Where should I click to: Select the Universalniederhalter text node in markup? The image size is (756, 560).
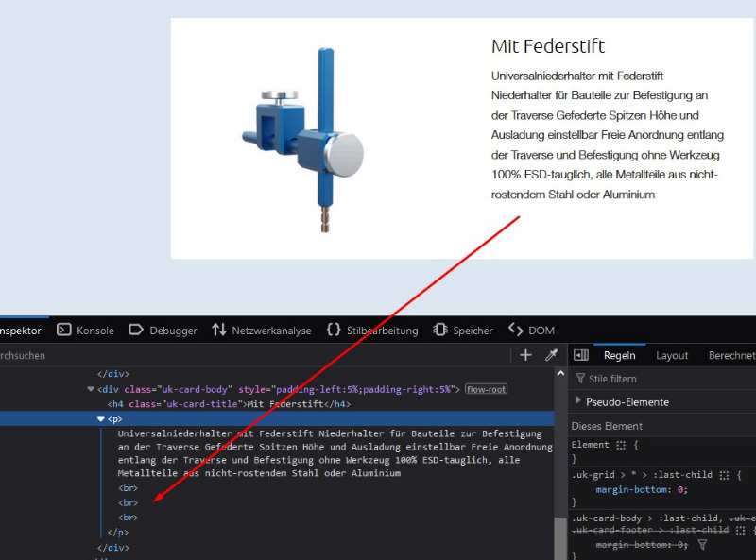point(335,453)
